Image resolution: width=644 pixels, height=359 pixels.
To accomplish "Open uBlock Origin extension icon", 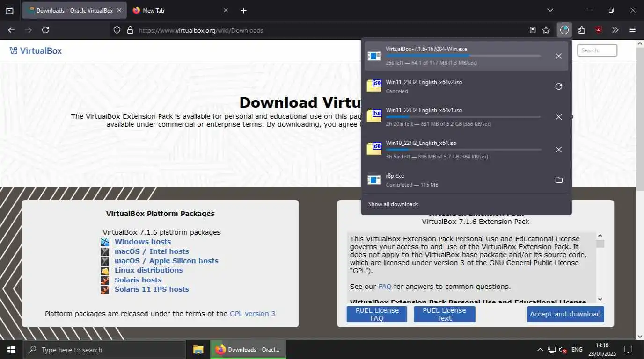I will (599, 30).
